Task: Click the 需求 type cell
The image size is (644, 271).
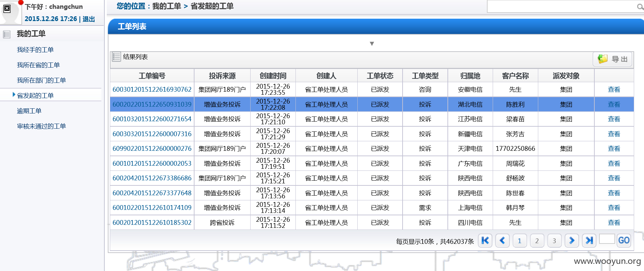Action: click(x=425, y=207)
